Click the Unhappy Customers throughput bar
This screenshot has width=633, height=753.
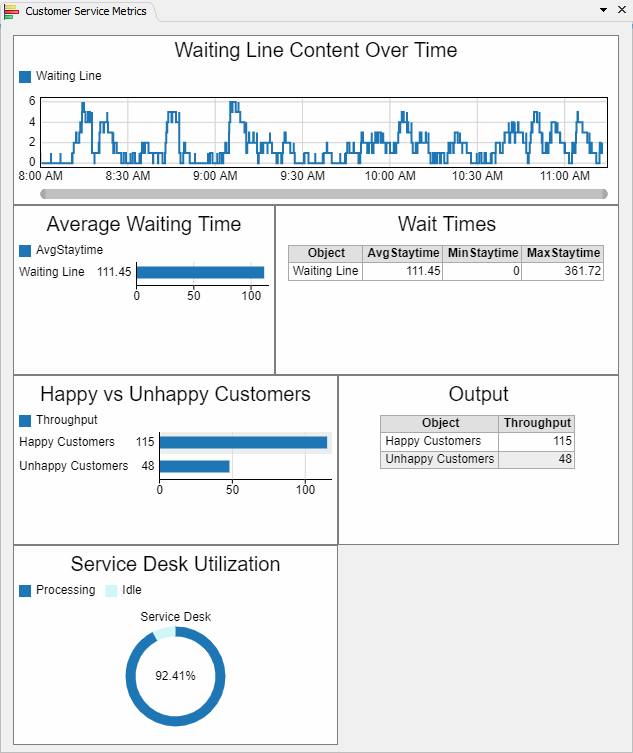[194, 466]
